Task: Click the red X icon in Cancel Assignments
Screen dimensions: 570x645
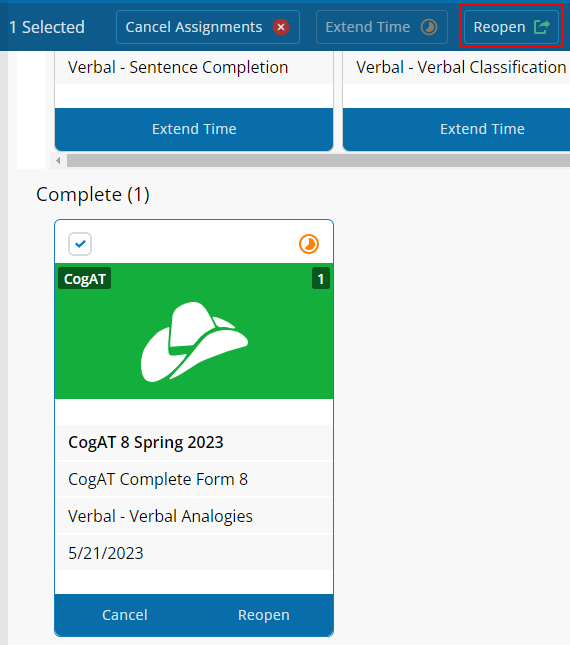Action: pyautogui.click(x=281, y=27)
